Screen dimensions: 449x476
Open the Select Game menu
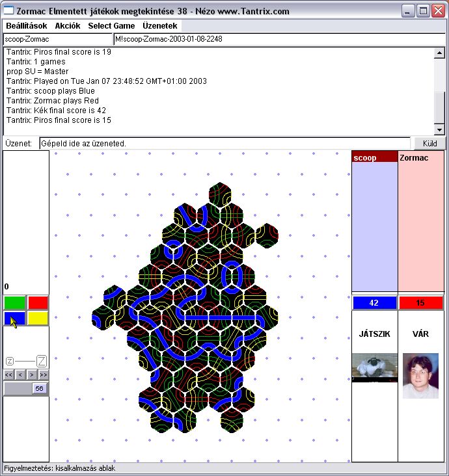[111, 26]
